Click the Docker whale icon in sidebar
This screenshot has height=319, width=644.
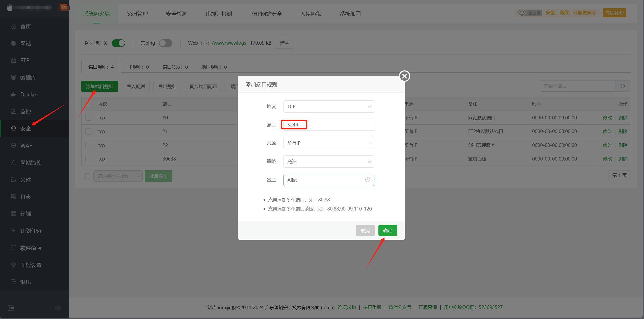tap(13, 94)
